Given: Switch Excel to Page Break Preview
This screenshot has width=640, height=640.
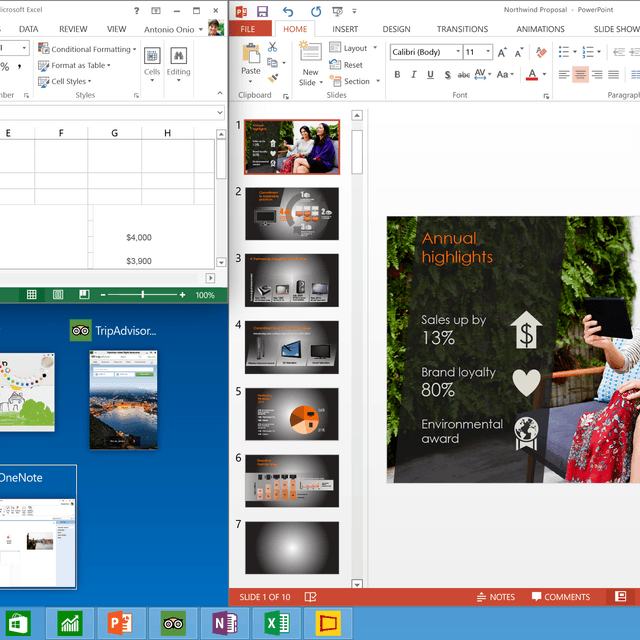Looking at the screenshot, I should pyautogui.click(x=84, y=294).
